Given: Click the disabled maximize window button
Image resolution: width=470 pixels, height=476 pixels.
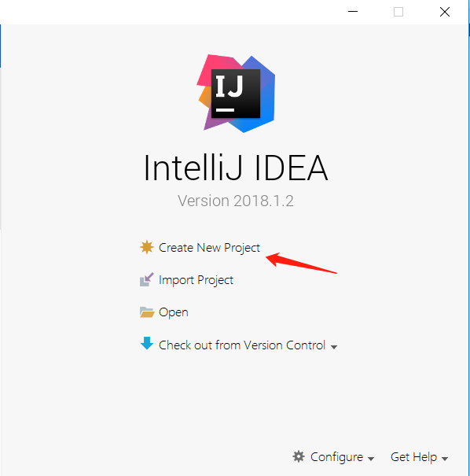Looking at the screenshot, I should pos(398,12).
